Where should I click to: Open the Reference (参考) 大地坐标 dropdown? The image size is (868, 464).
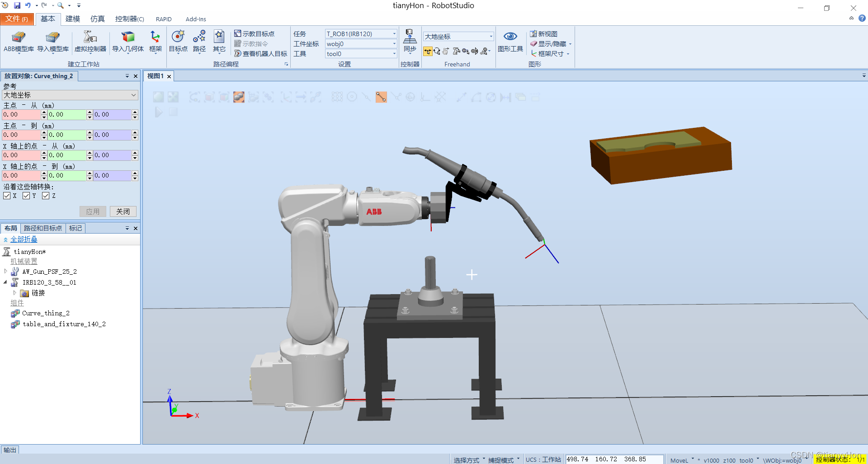[70, 95]
